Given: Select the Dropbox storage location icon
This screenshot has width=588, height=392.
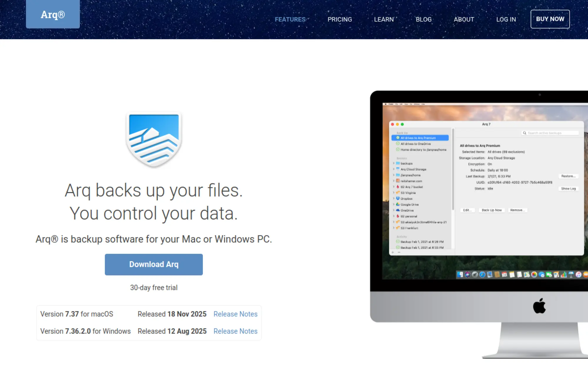Looking at the screenshot, I should (398, 198).
